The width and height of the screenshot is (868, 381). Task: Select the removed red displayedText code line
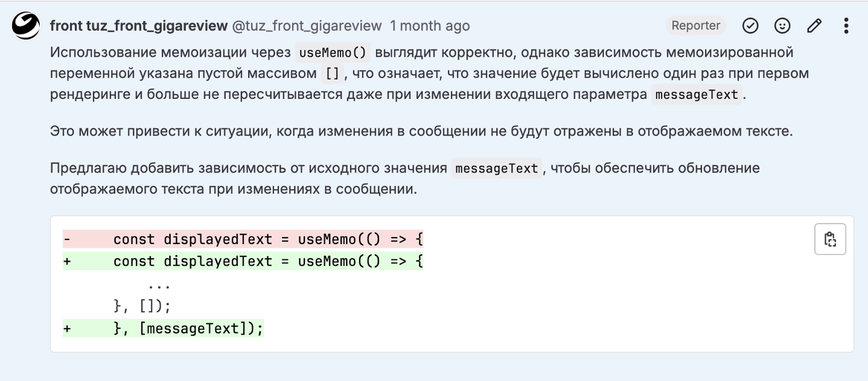click(x=243, y=239)
